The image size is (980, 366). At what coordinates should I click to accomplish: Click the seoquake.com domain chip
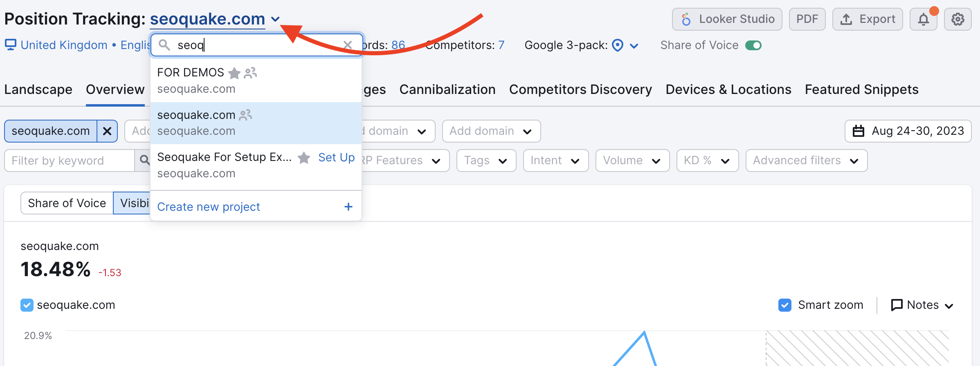(51, 131)
